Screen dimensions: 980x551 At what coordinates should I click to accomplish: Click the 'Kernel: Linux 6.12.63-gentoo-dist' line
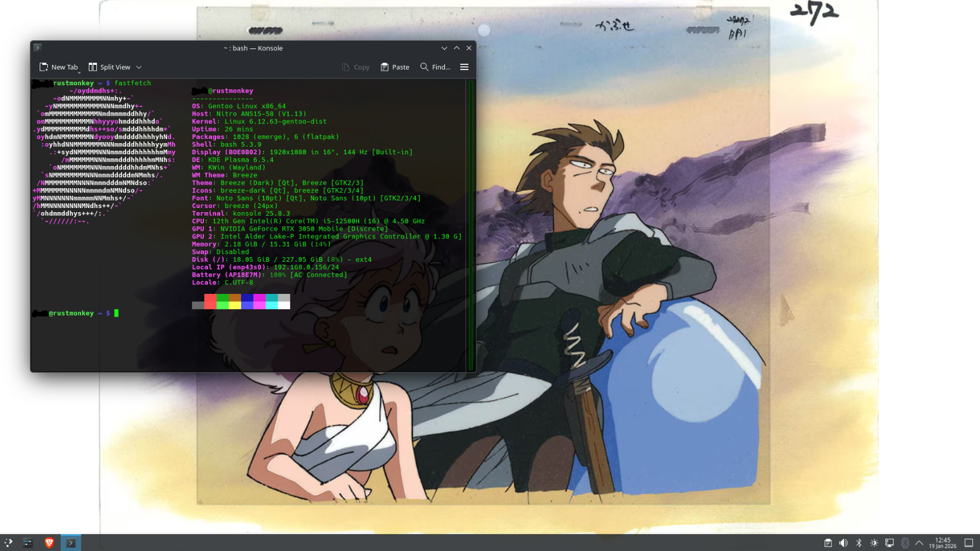(259, 122)
